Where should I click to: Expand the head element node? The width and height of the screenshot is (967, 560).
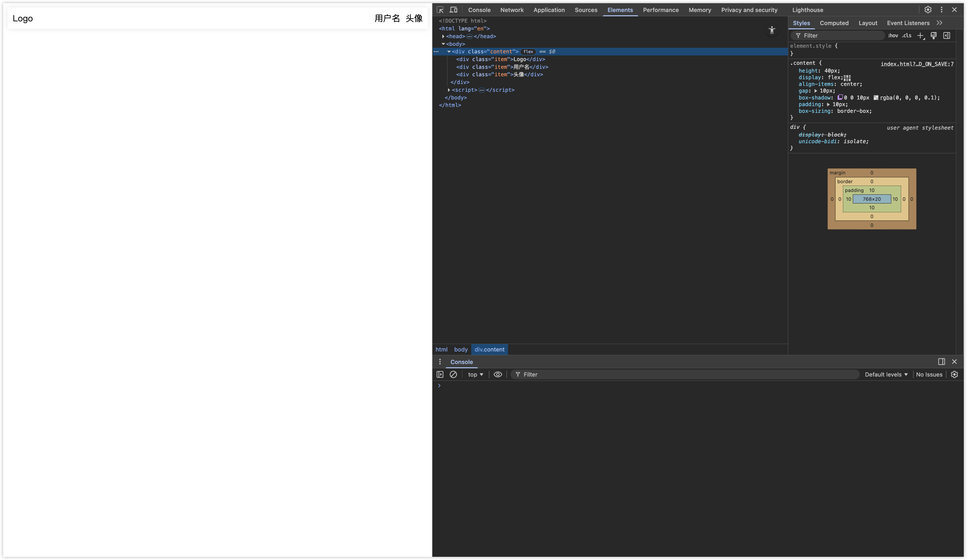click(443, 37)
